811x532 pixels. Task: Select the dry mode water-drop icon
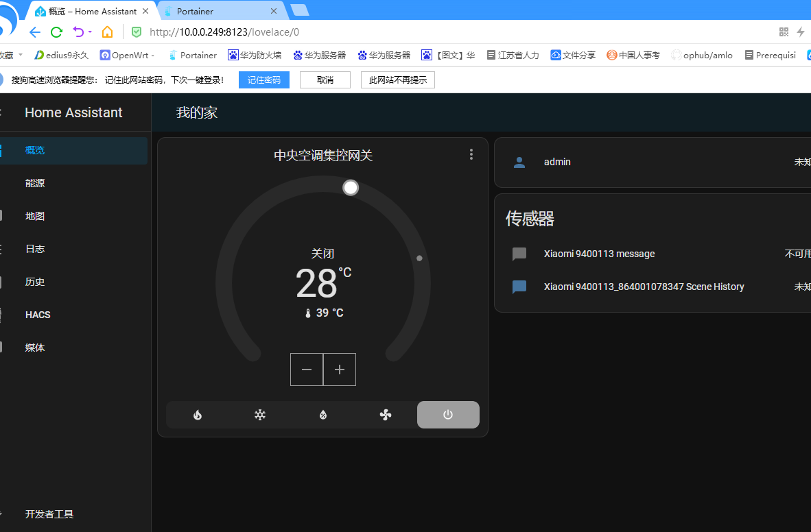click(x=323, y=415)
